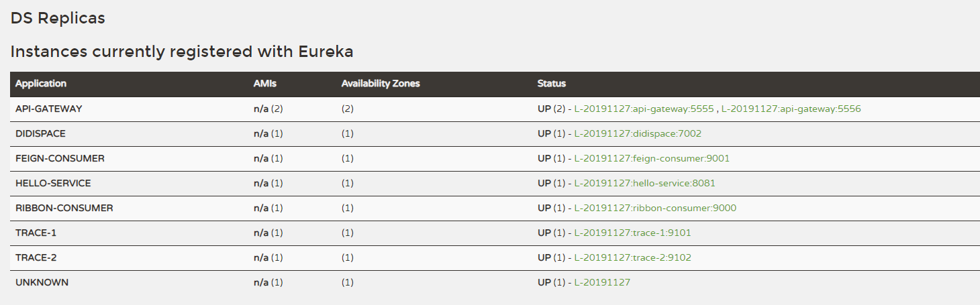This screenshot has height=305, width=980.
Task: Click the Application column header
Action: [41, 84]
